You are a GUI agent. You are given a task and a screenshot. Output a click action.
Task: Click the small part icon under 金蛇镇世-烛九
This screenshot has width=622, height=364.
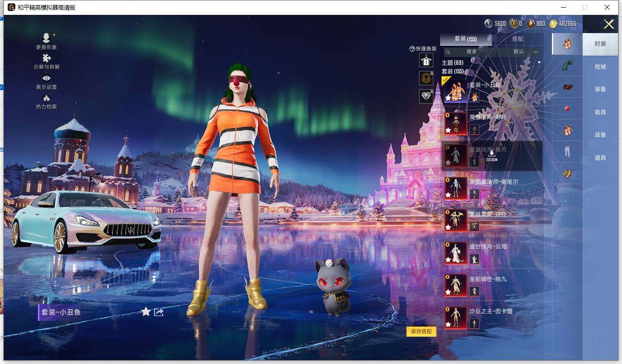coord(474,291)
